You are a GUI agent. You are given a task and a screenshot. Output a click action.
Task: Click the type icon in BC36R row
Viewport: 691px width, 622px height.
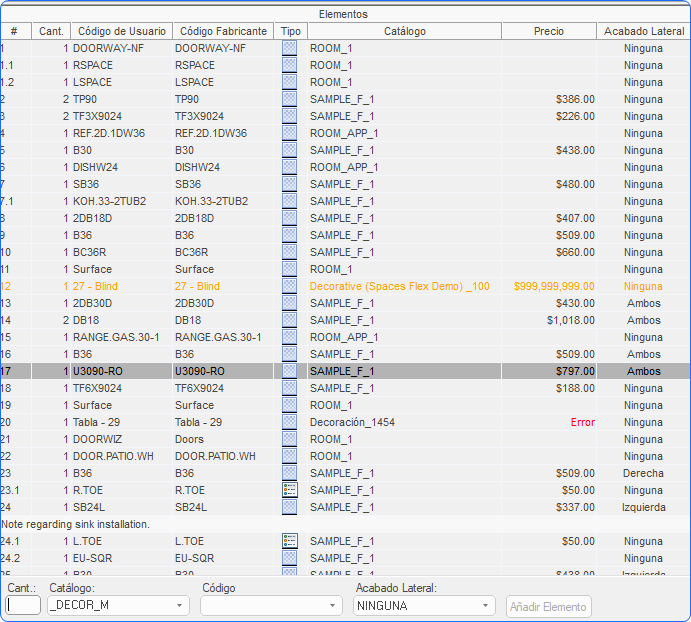coord(289,252)
